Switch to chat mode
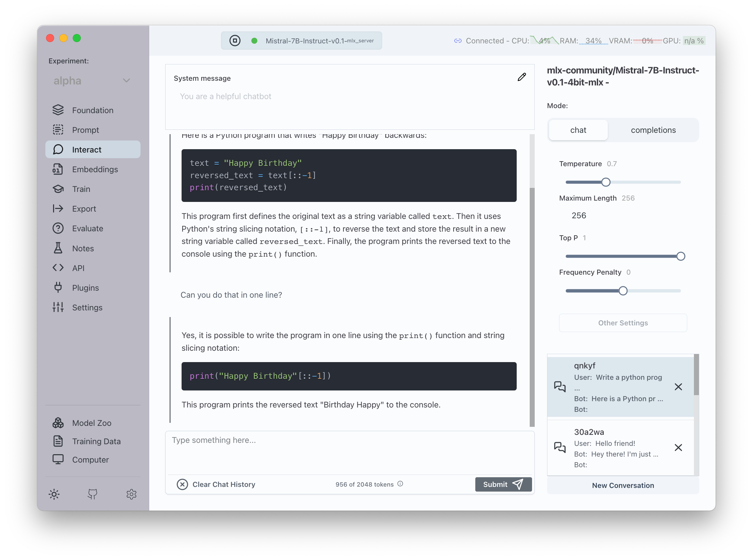The height and width of the screenshot is (560, 753). coord(578,129)
